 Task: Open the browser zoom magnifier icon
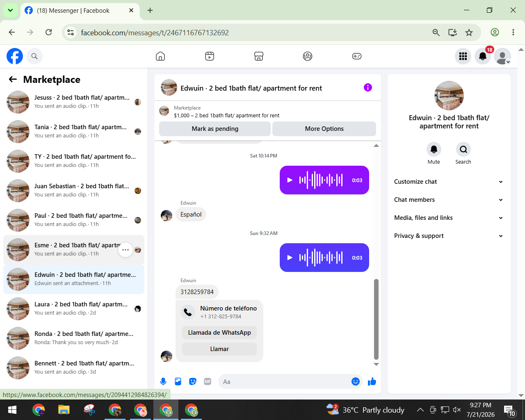tap(436, 32)
